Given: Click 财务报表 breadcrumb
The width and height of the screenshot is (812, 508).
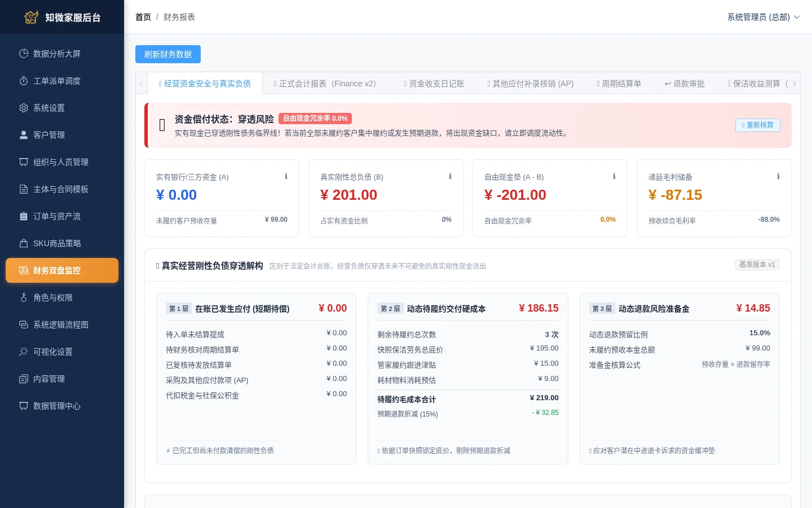Looking at the screenshot, I should point(179,17).
